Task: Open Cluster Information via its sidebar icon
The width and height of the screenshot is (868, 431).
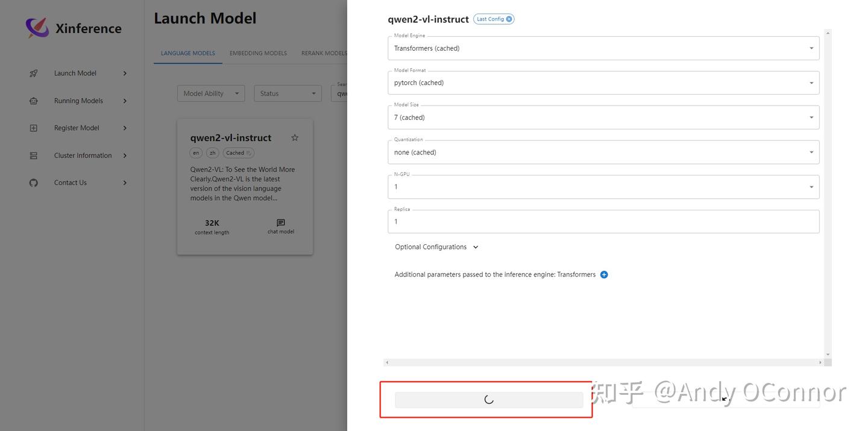Action: [x=34, y=155]
